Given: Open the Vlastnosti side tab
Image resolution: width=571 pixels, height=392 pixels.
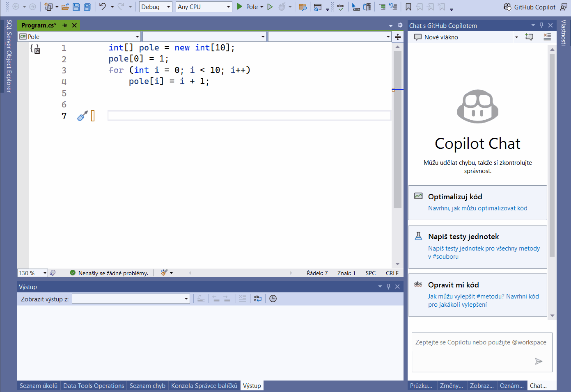Looking at the screenshot, I should (564, 33).
